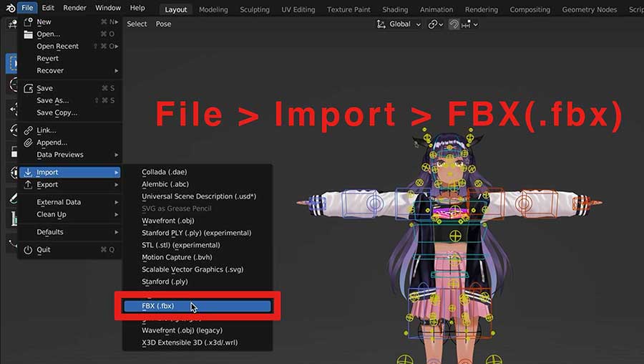Expand the Export submenu
Image resolution: width=644 pixels, height=364 pixels.
tap(70, 185)
